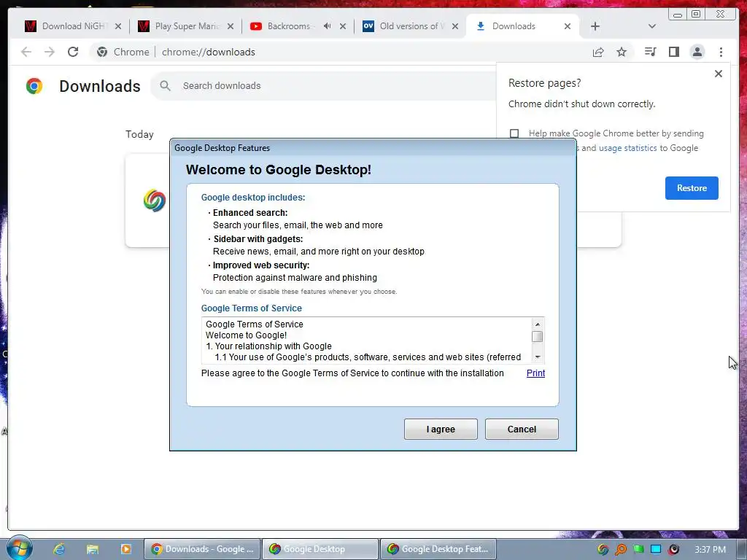Open Windows Explorer folder in taskbar

tap(93, 549)
